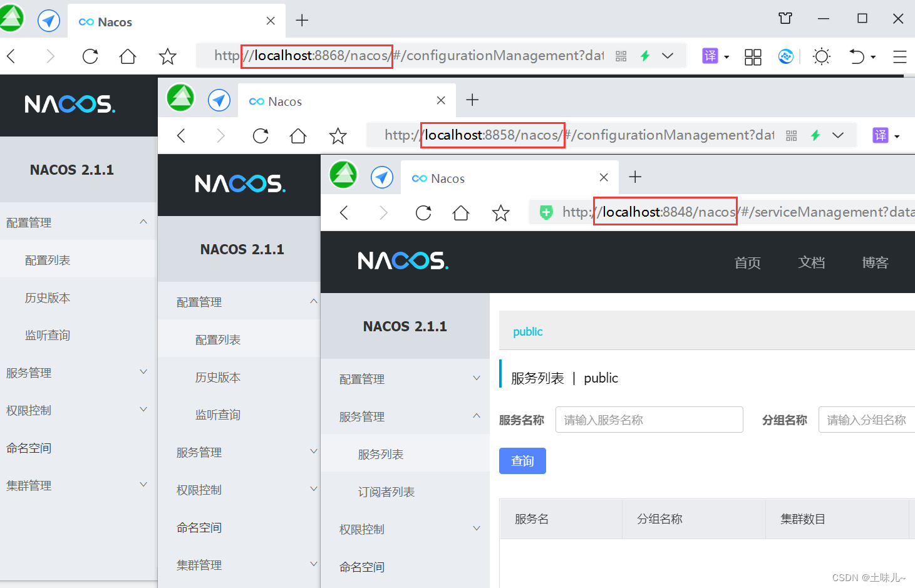
Task: Click blue globe extension icon in toolbar
Action: (x=785, y=56)
